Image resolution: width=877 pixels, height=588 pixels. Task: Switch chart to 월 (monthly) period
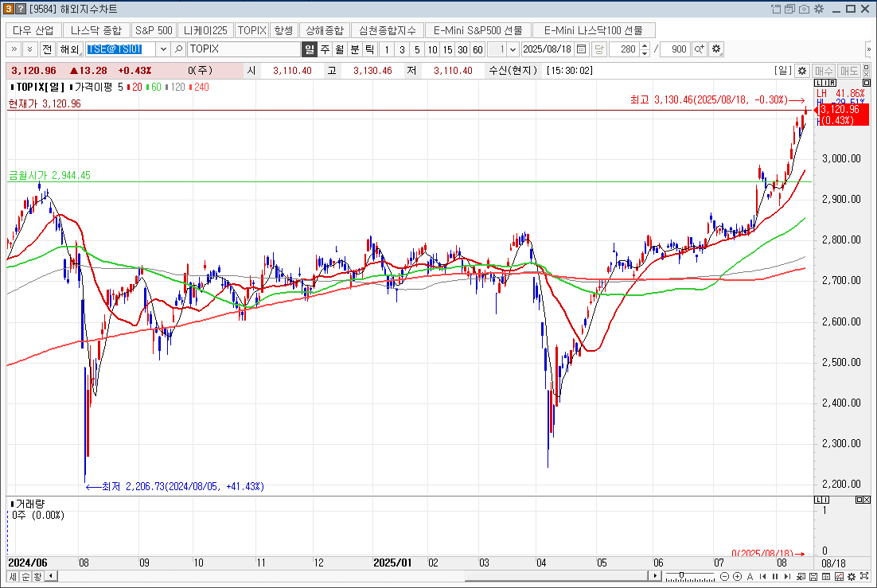coord(340,49)
